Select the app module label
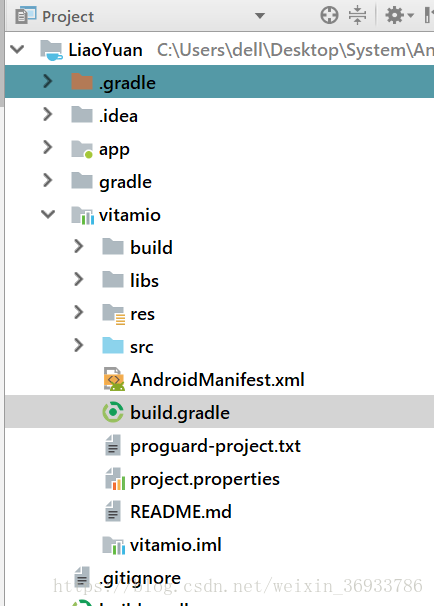Viewport: 434px width, 606px height. coord(114,150)
